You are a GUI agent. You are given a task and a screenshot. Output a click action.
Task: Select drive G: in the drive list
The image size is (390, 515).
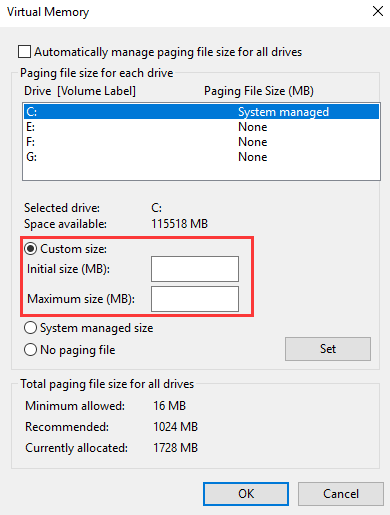pyautogui.click(x=201, y=157)
